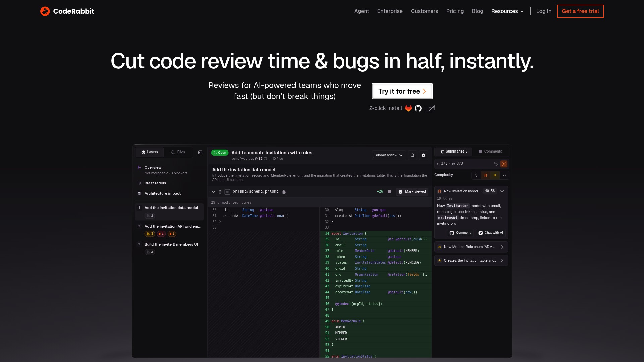
Task: Click the undo arrow icon in summaries panel
Action: click(496, 164)
